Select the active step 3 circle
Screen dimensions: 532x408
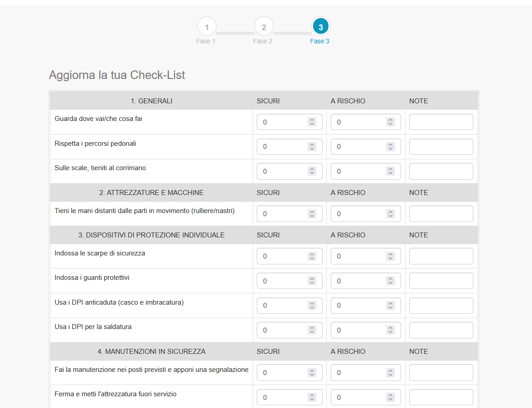pyautogui.click(x=320, y=27)
